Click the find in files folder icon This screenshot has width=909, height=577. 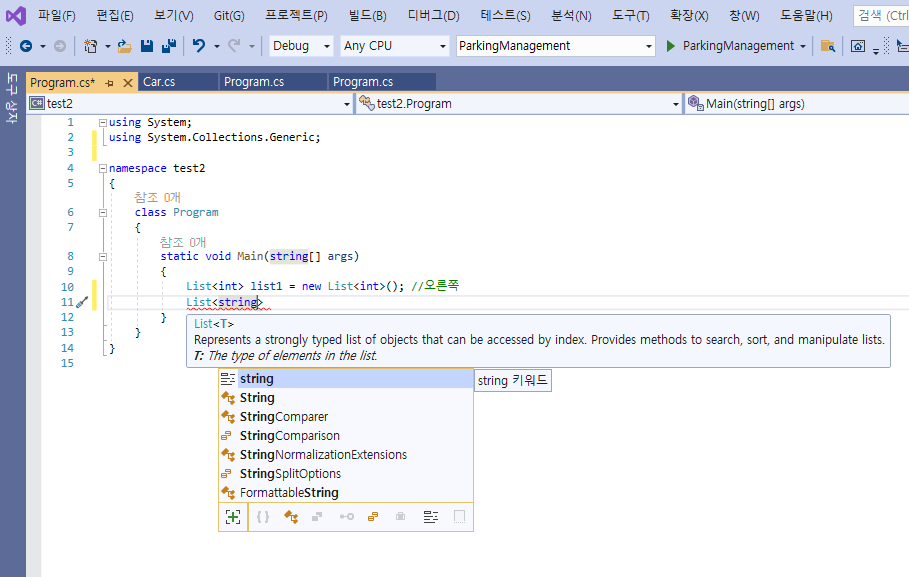point(828,46)
